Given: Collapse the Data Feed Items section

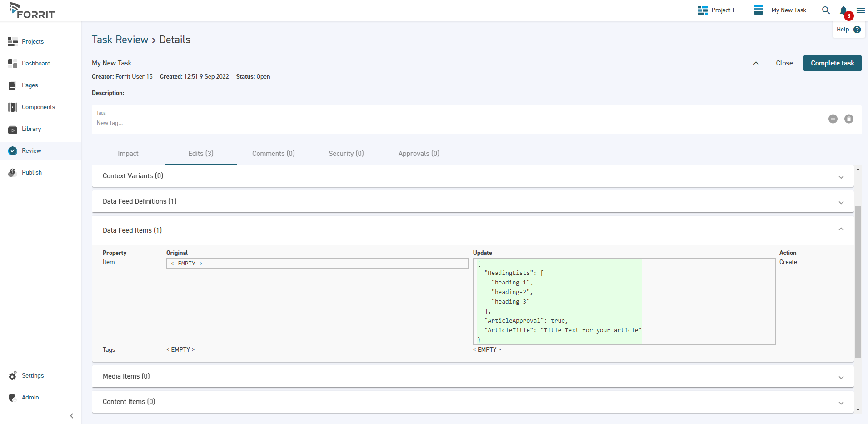Looking at the screenshot, I should click(840, 229).
